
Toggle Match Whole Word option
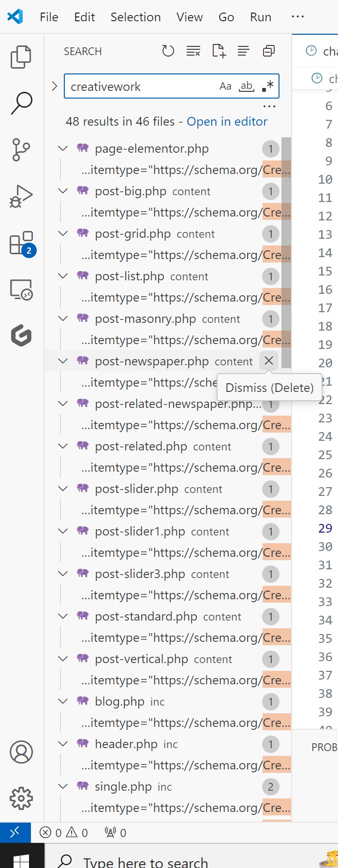coord(247,87)
